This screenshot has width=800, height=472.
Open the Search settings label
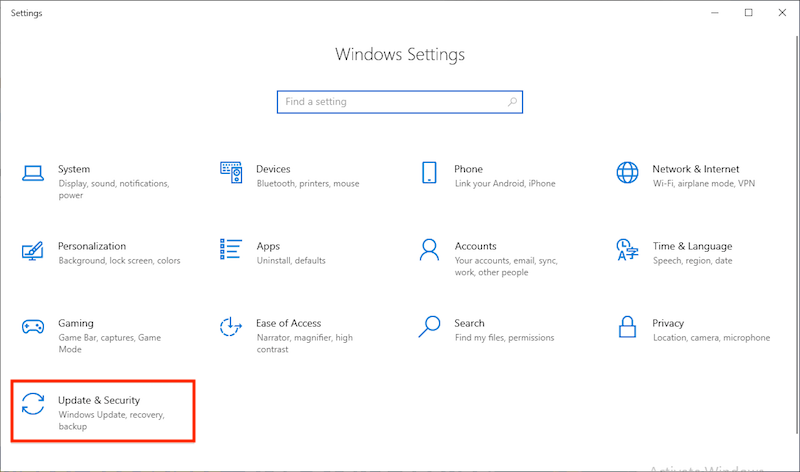[469, 323]
